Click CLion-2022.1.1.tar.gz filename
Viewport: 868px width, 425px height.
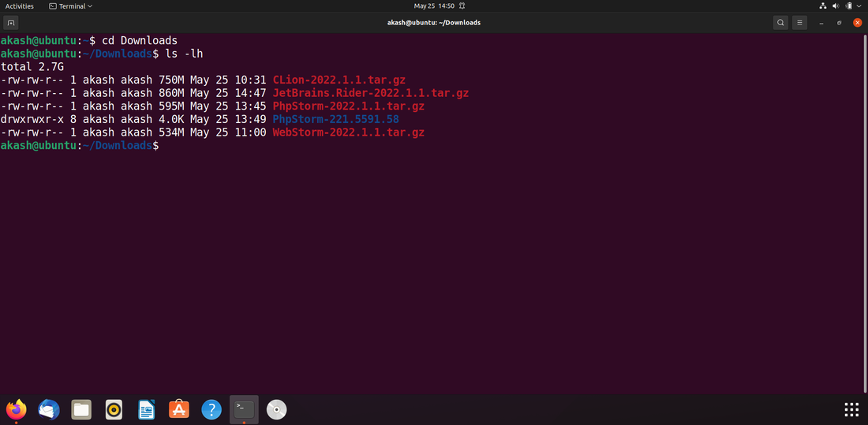coord(339,80)
